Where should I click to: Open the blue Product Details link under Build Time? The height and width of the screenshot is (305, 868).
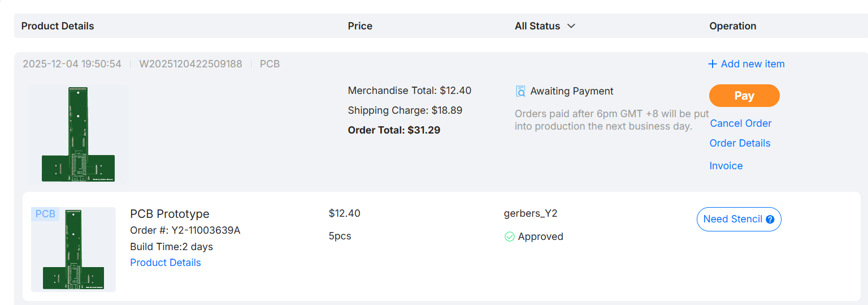[x=166, y=263]
